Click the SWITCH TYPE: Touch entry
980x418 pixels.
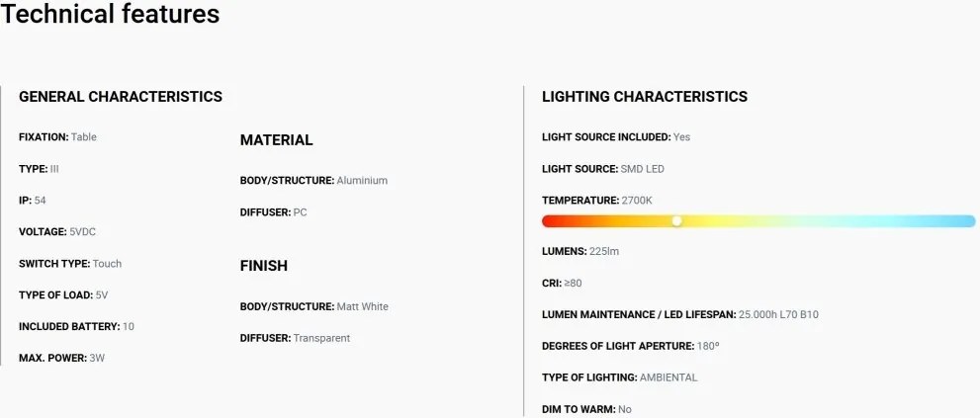[x=70, y=264]
